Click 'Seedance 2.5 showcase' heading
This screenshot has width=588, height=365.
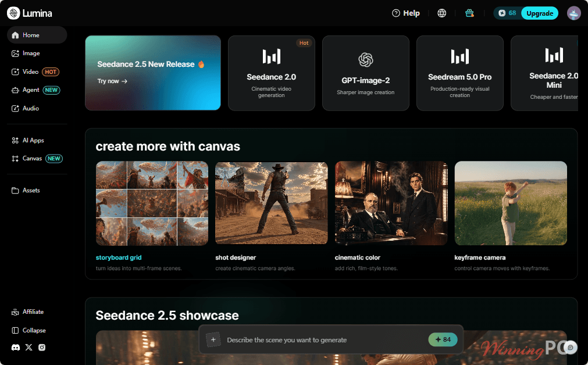pyautogui.click(x=167, y=316)
